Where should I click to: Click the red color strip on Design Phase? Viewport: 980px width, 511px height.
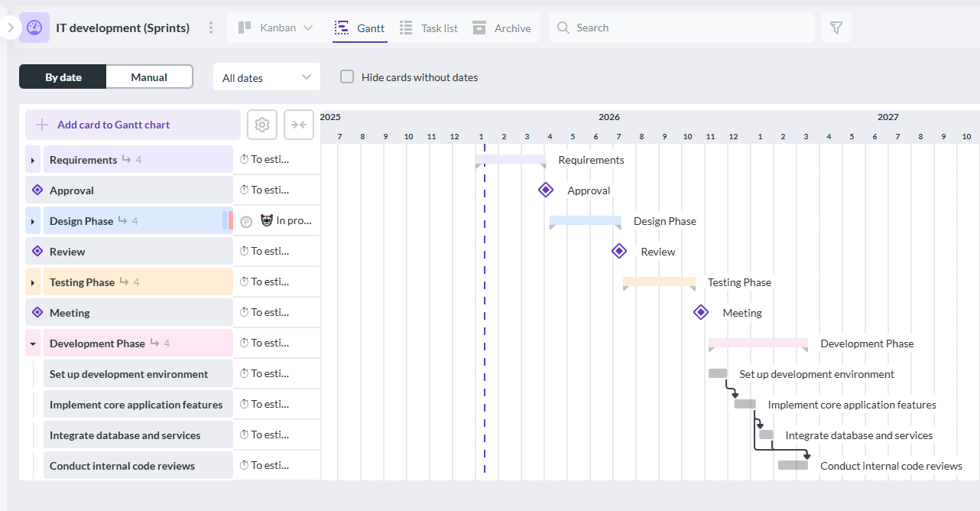point(232,220)
